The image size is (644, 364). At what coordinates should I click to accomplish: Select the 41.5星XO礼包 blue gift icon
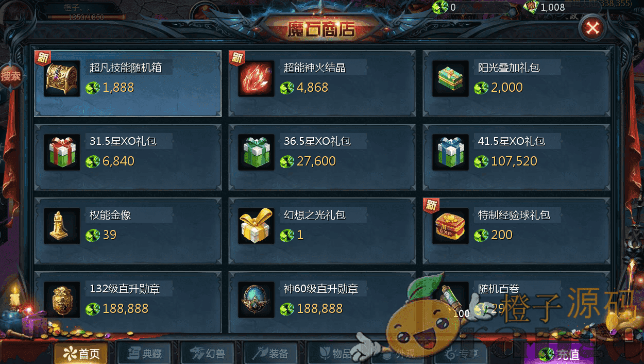point(450,152)
